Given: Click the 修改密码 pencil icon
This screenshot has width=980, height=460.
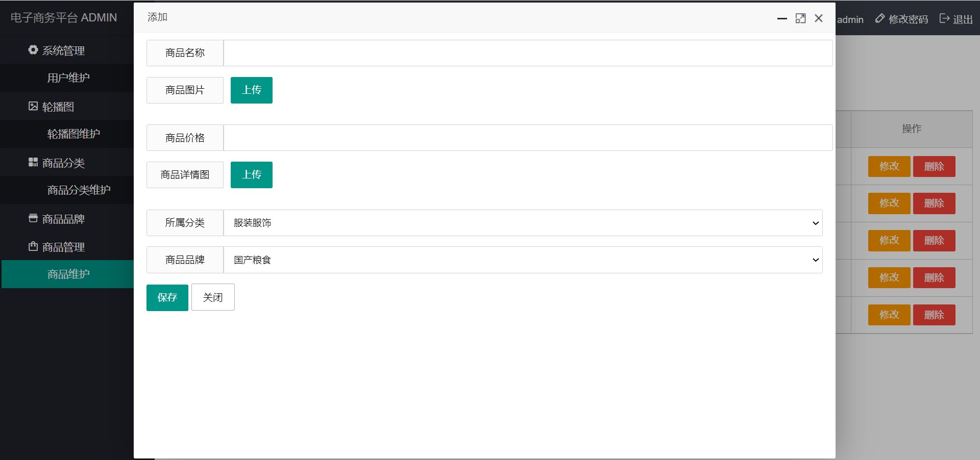Looking at the screenshot, I should point(880,18).
